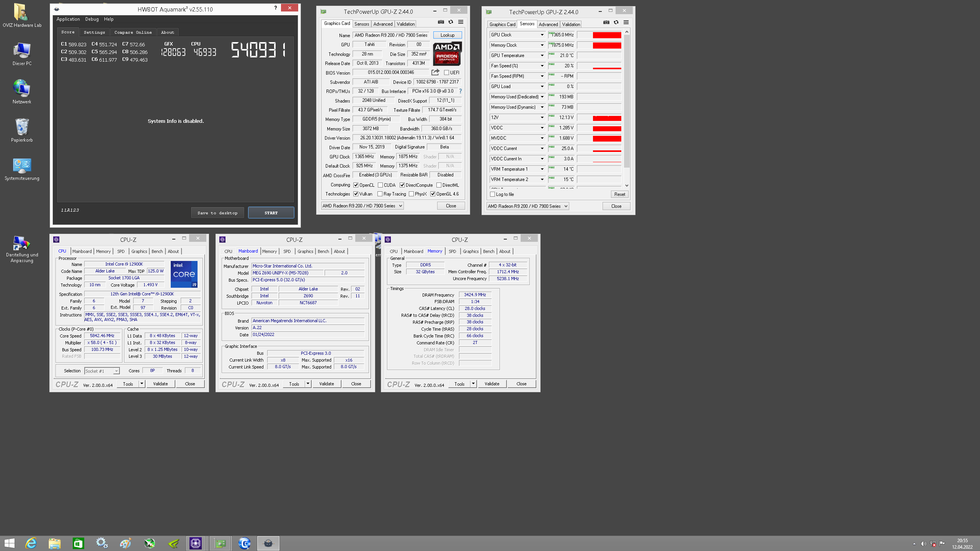The height and width of the screenshot is (551, 980).
Task: Select Darstellung und Anpassung desktop icon
Action: [22, 249]
